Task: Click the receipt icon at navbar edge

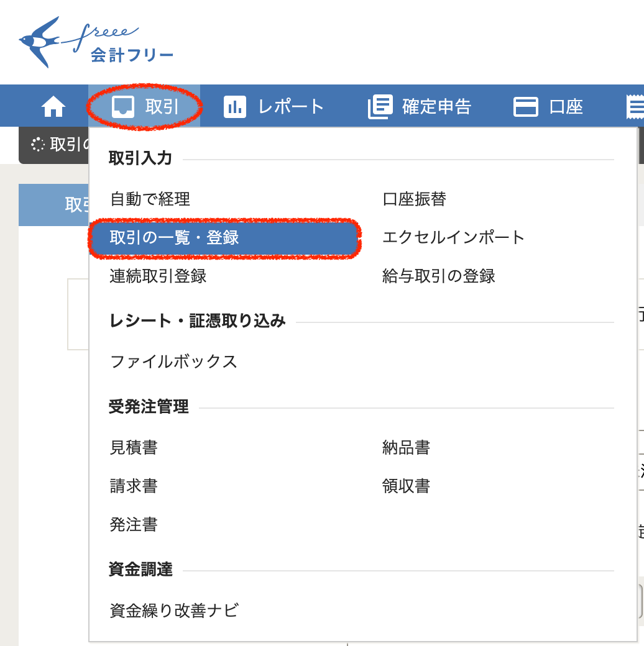Action: 635,107
